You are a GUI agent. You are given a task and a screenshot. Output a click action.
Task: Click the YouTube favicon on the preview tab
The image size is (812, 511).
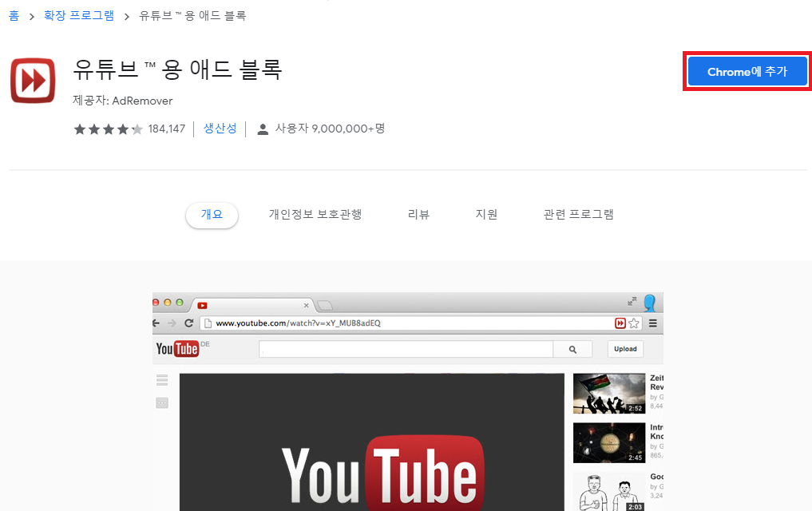click(203, 306)
